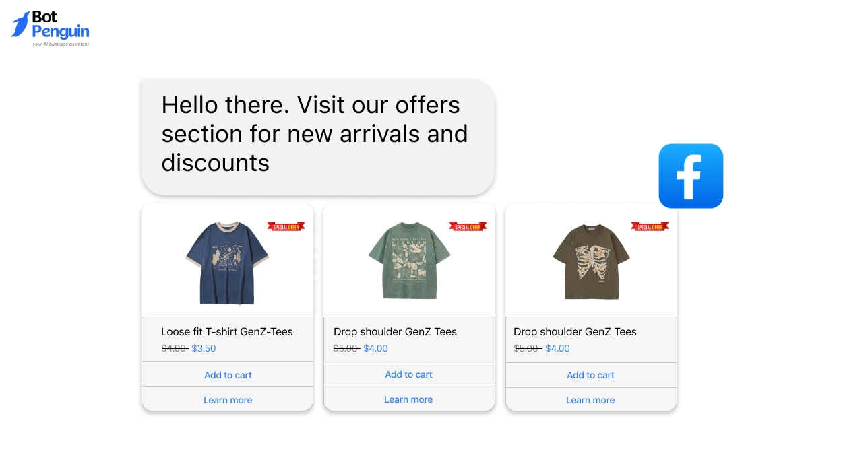868x462 pixels.
Task: Select the Loose fit T-shirt GenZ-Tees title
Action: click(227, 331)
